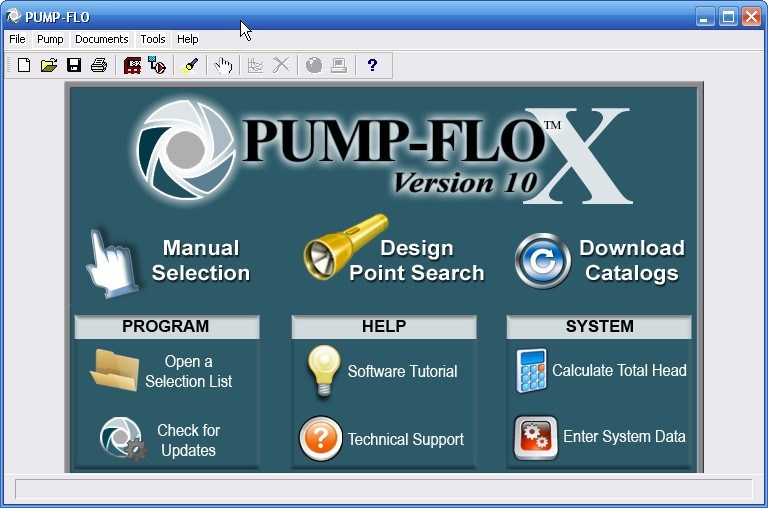This screenshot has height=508, width=768.
Task: Click the Enter System Data text
Action: pos(624,436)
